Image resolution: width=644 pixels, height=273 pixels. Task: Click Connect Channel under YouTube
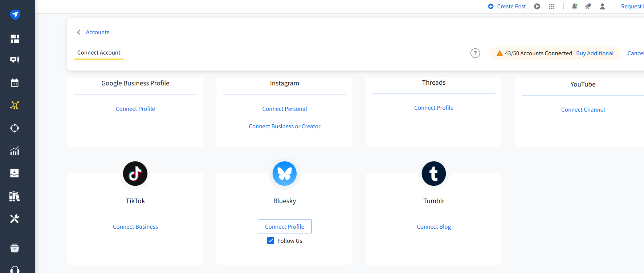583,110
